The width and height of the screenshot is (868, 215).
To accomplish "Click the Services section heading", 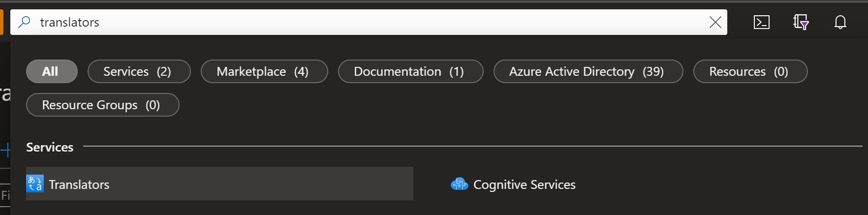I will (x=50, y=147).
